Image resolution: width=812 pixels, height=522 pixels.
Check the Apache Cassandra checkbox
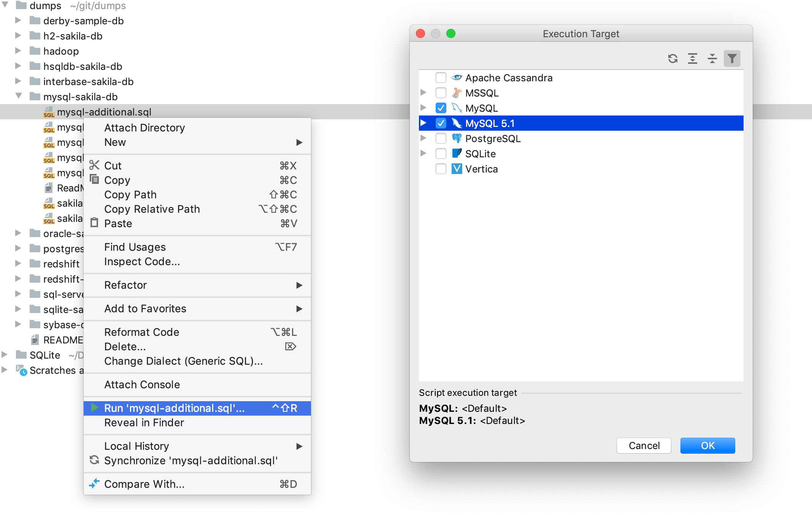(441, 78)
